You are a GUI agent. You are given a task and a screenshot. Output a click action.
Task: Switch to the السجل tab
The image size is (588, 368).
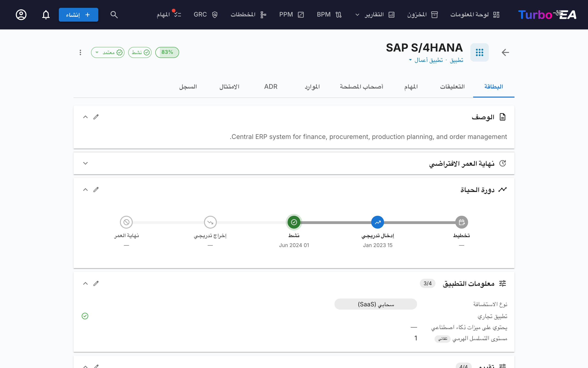[x=188, y=87]
